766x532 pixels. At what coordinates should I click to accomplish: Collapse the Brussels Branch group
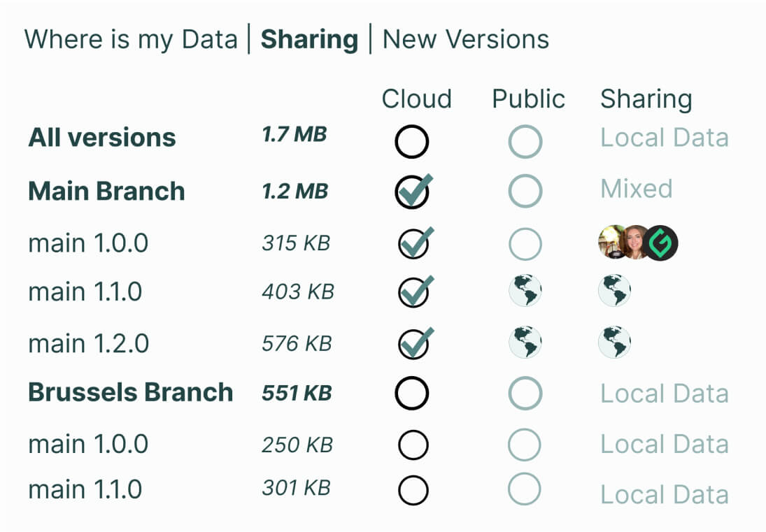(130, 392)
